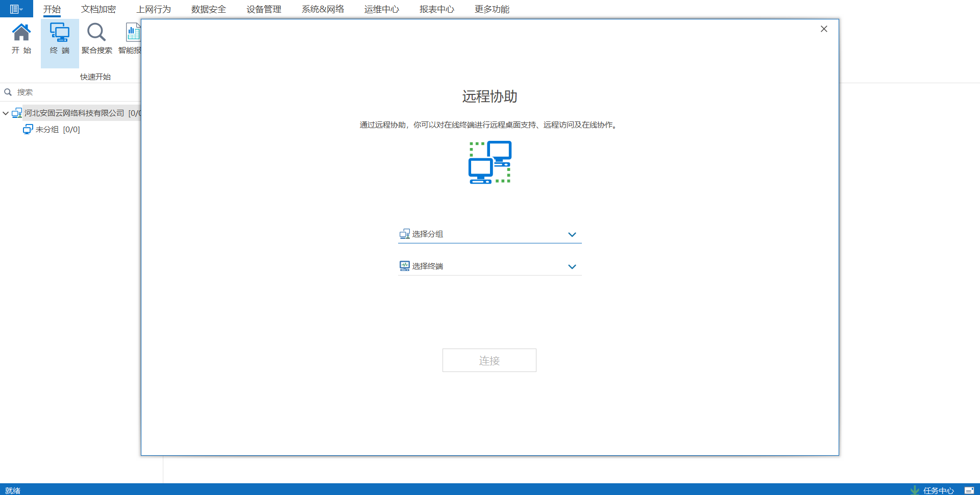Viewport: 980px width, 495px height.
Task: Expand the 选择终端 terminal dropdown
Action: pyautogui.click(x=572, y=267)
